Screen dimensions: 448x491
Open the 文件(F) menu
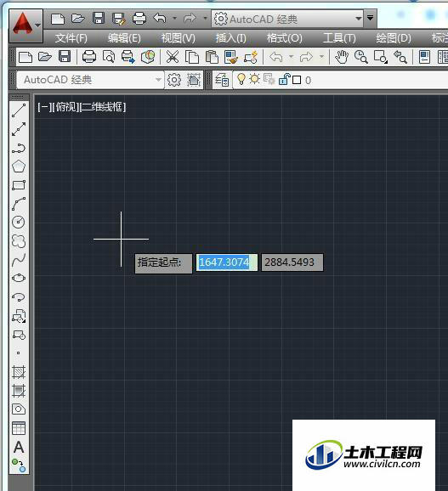pyautogui.click(x=71, y=38)
